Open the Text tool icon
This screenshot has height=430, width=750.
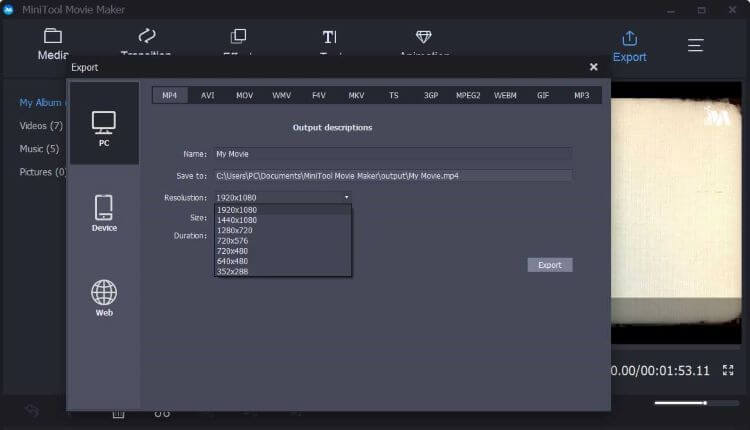330,37
